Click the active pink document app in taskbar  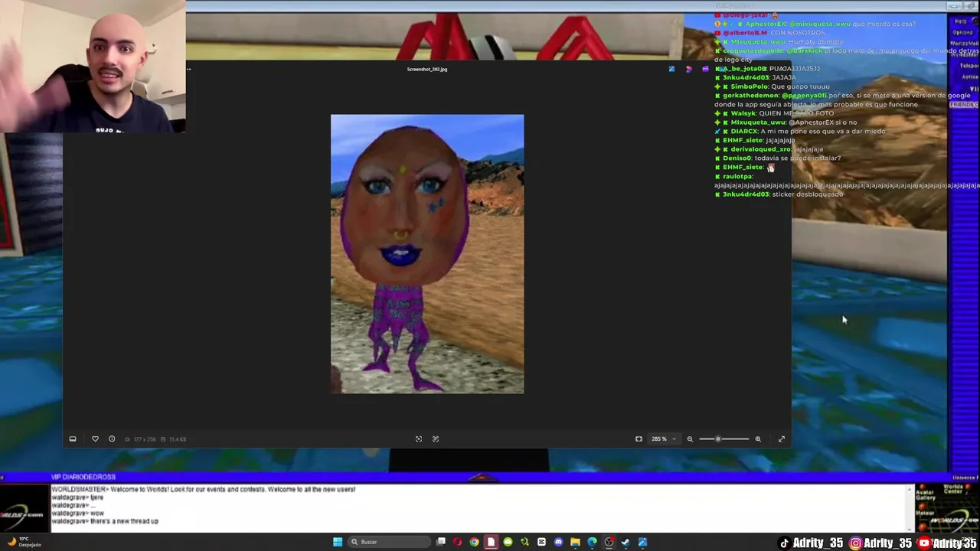pos(491,542)
